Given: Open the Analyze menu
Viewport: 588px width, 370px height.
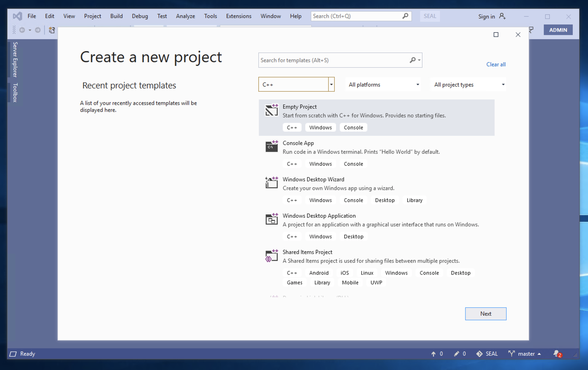Looking at the screenshot, I should (x=185, y=16).
